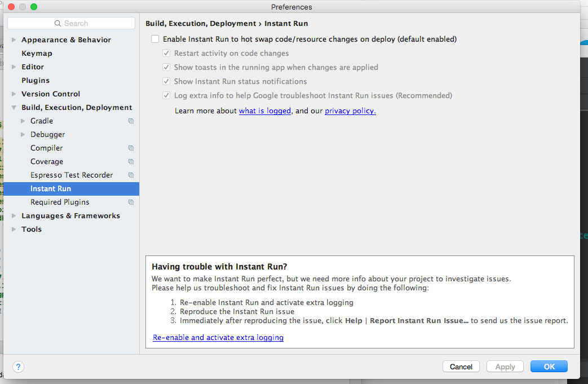The width and height of the screenshot is (588, 384).
Task: Enable Instant Run hot swap checkbox
Action: point(155,39)
